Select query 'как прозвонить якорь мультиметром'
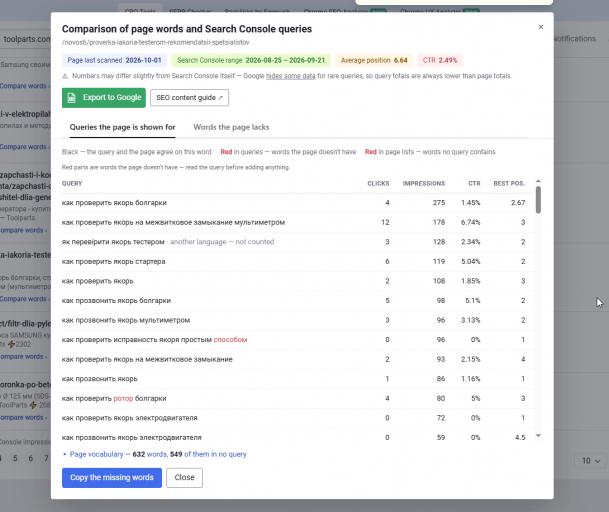This screenshot has height=512, width=609. click(126, 320)
